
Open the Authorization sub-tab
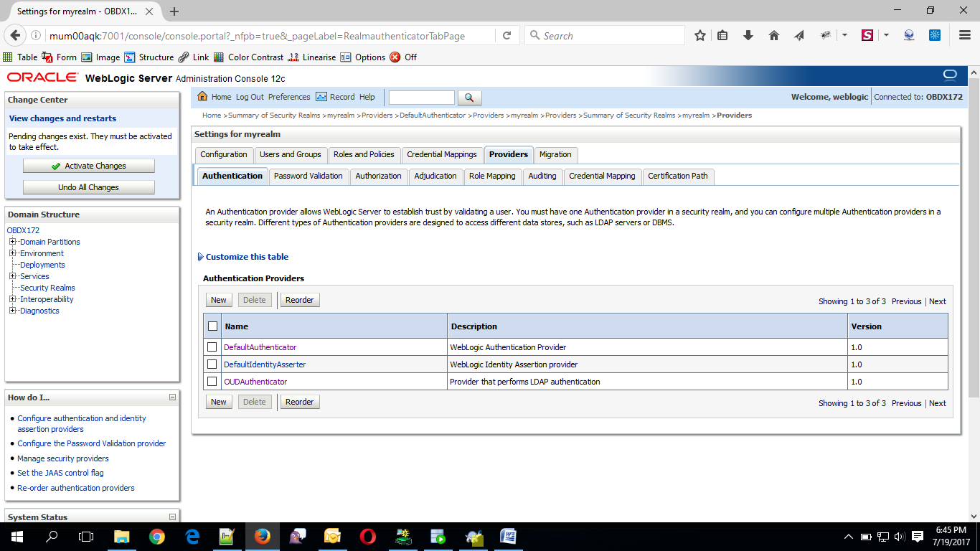(378, 176)
